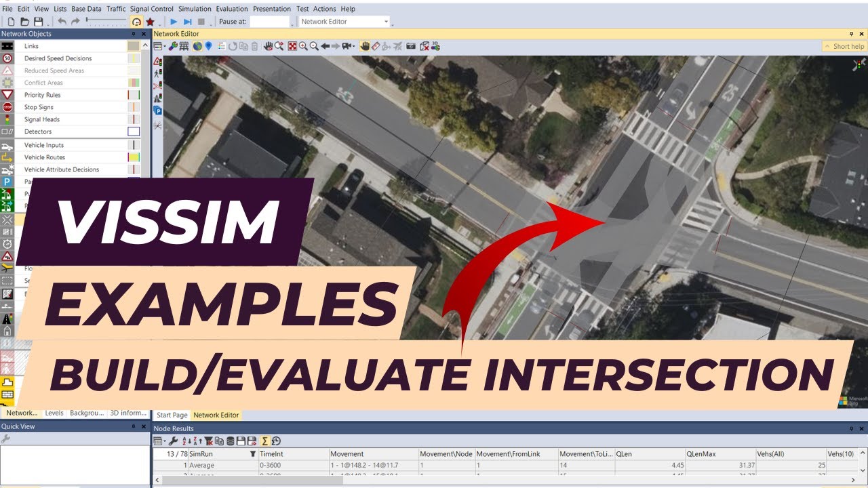
Task: Open a network file
Action: (x=24, y=22)
